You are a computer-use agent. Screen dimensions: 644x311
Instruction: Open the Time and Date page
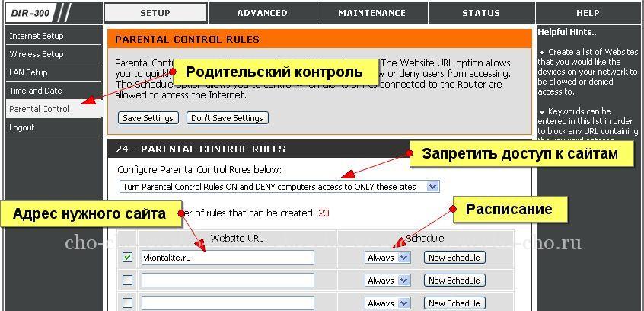pyautogui.click(x=36, y=91)
